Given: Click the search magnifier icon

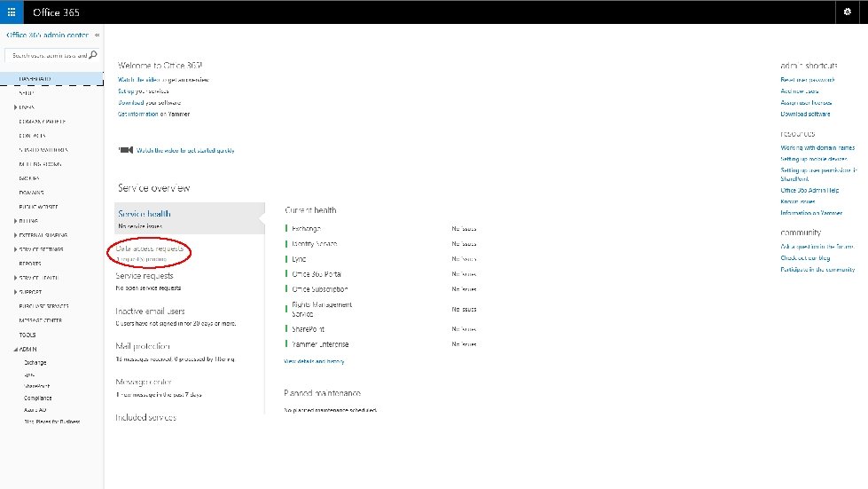Looking at the screenshot, I should (x=93, y=55).
